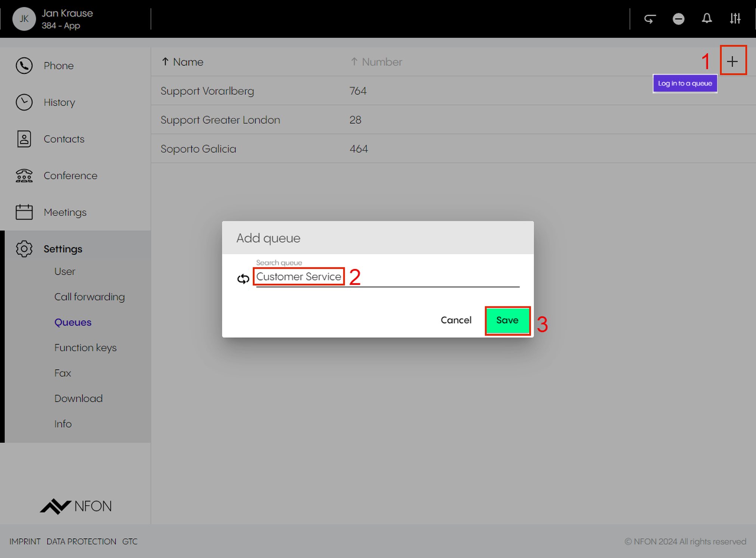The image size is (756, 558).
Task: Cancel the Add queue dialog
Action: click(x=456, y=320)
